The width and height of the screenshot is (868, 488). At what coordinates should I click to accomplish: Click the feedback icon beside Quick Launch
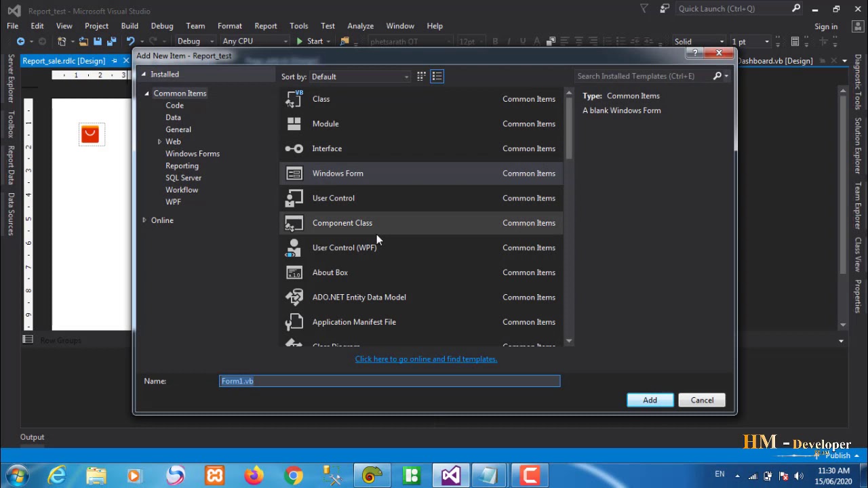(665, 9)
